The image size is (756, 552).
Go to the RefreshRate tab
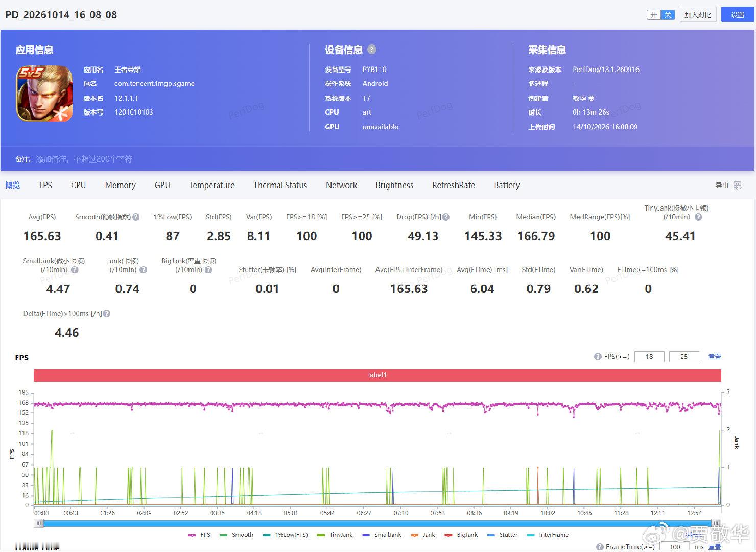[454, 185]
